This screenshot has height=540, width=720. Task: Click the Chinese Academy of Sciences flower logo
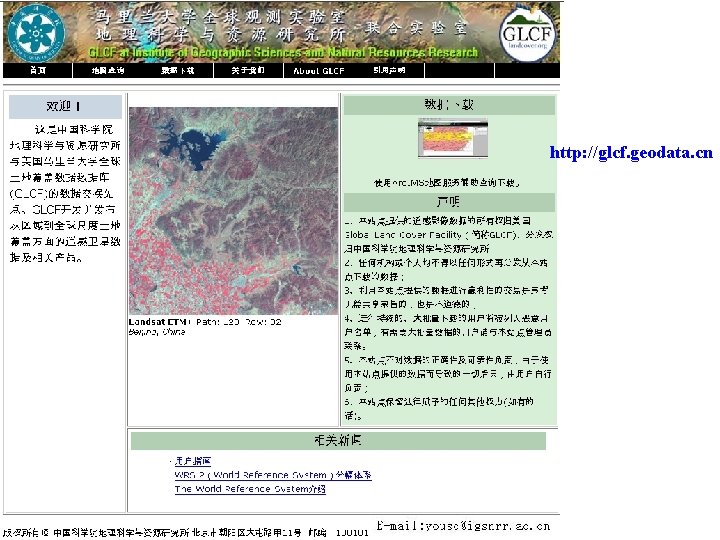[36, 33]
